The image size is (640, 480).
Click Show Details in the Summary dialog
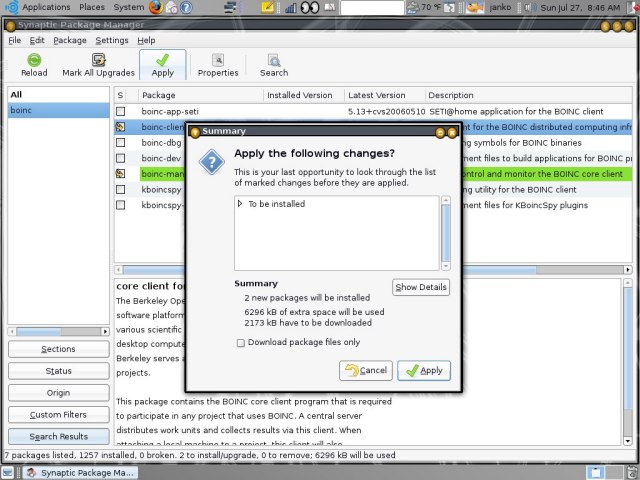[421, 287]
